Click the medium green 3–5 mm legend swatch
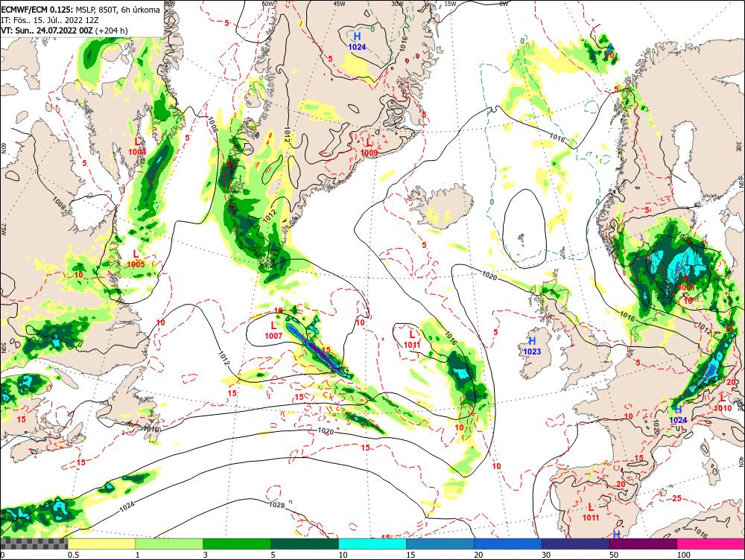 [237, 544]
